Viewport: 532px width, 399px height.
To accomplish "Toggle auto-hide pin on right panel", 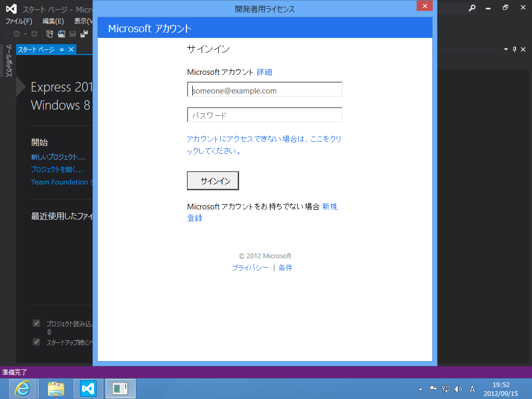I will click(515, 49).
